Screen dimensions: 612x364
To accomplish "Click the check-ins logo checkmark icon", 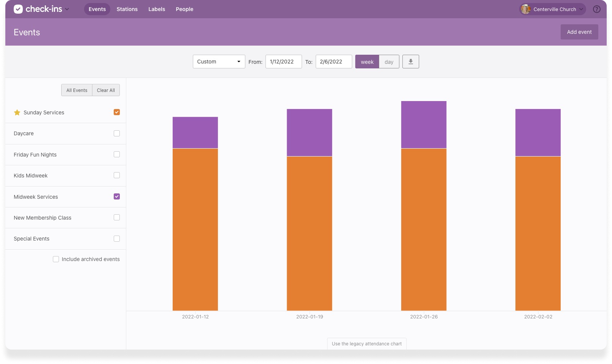I will 18,9.
